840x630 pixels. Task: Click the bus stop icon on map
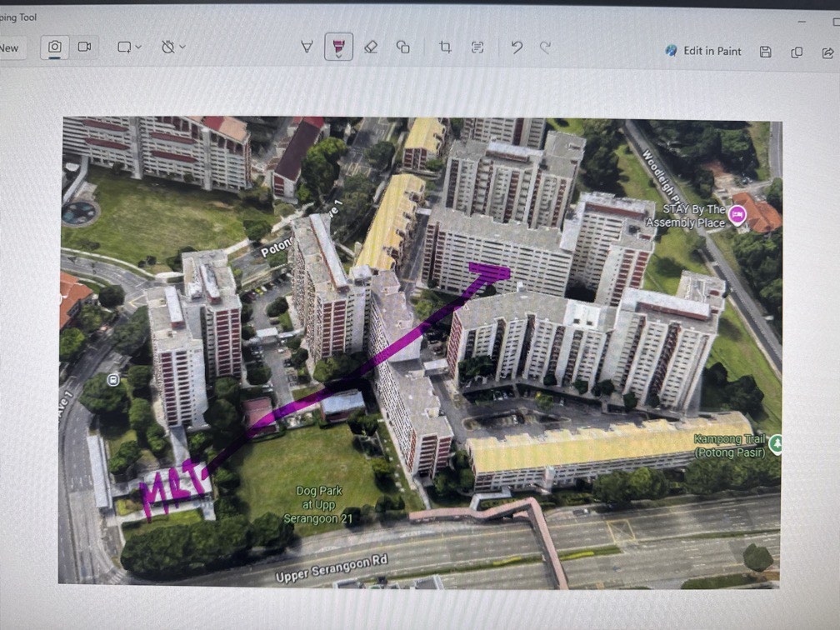113,380
